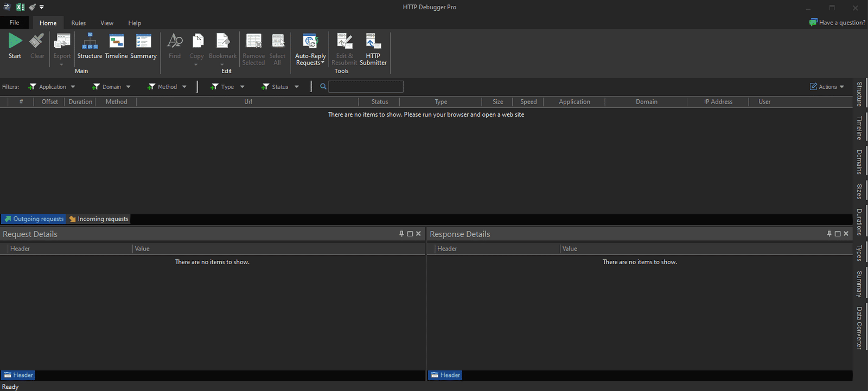Screen dimensions: 868x391
Task: Click the Start capture icon
Action: point(15,42)
